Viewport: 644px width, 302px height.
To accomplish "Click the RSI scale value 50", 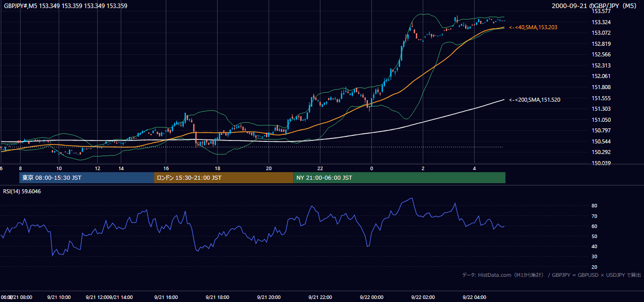I will click(x=595, y=236).
